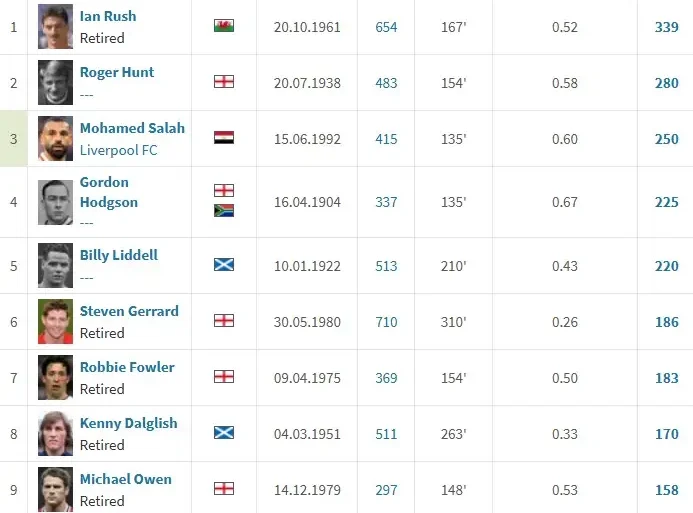Click the Scotland flag beside Billy Liddell
The height and width of the screenshot is (513, 693).
click(x=224, y=265)
